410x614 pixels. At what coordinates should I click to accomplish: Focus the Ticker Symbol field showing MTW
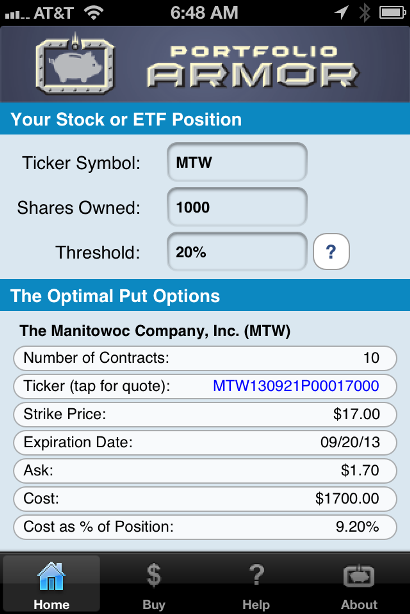[237, 162]
